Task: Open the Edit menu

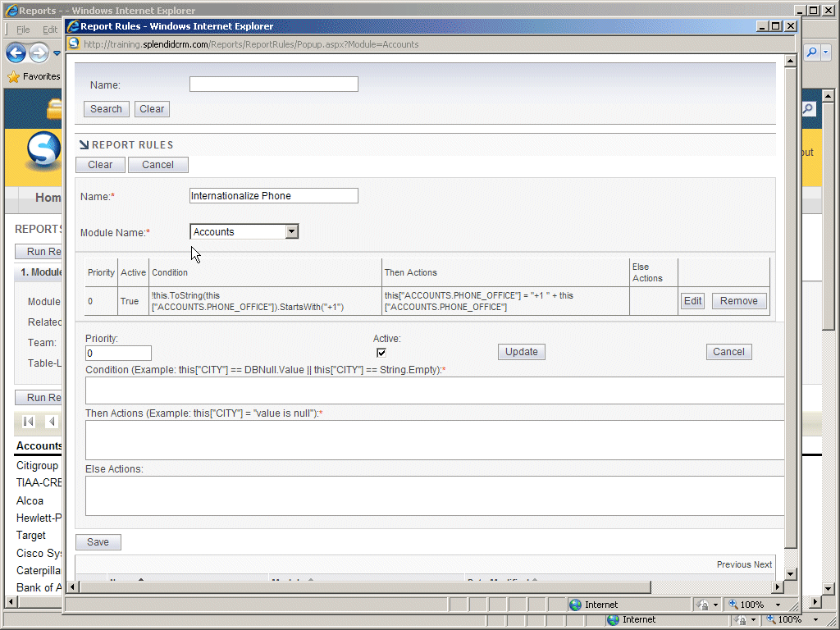Action: click(50, 30)
